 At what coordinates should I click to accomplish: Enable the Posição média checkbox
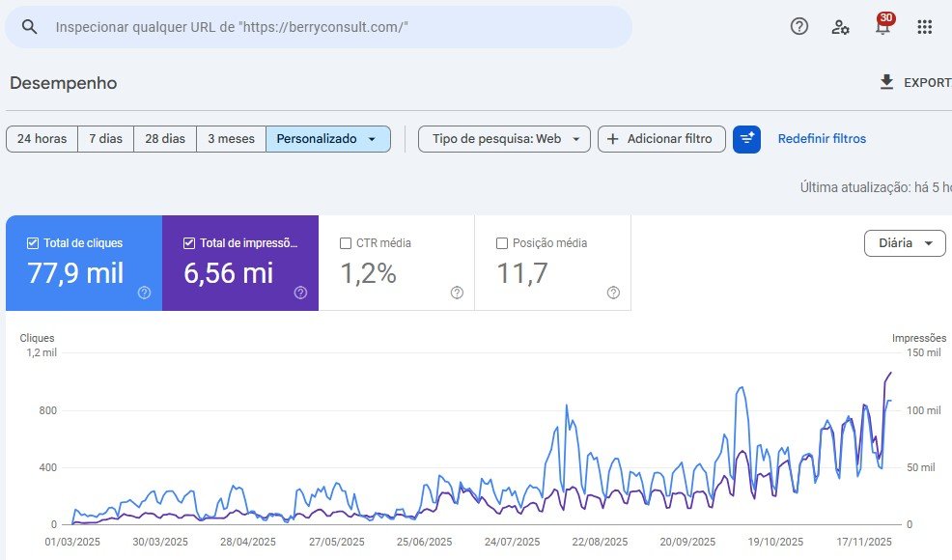[501, 243]
